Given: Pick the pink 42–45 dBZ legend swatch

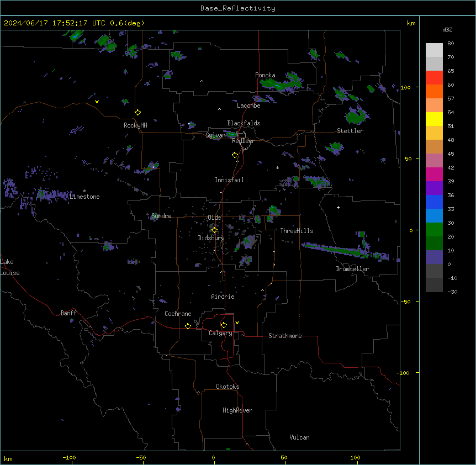Looking at the screenshot, I should pos(434,161).
